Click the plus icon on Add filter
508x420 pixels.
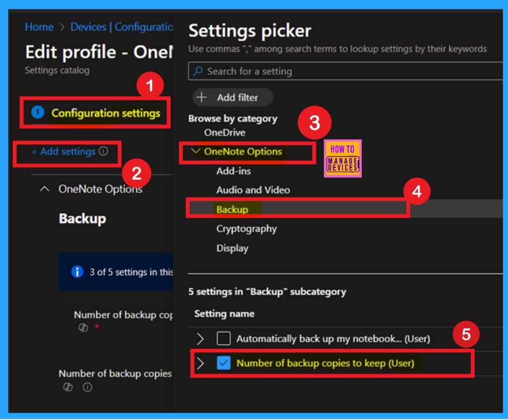201,97
